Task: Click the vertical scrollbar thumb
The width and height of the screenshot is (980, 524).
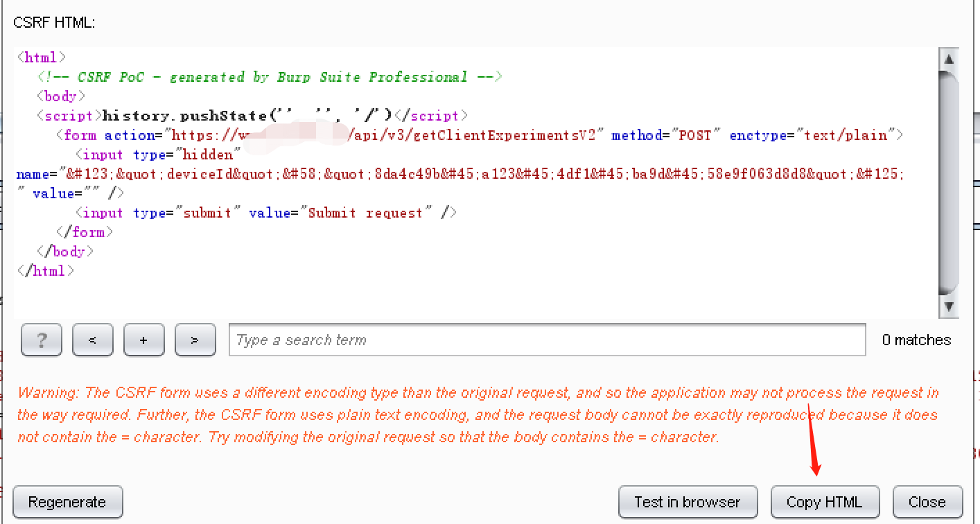Action: (x=950, y=182)
